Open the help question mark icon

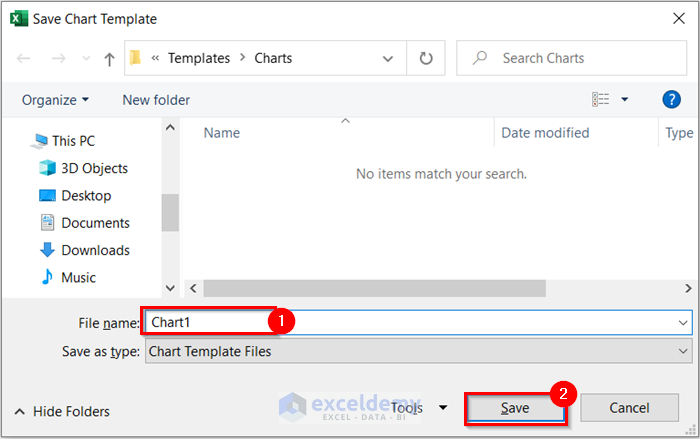pyautogui.click(x=671, y=99)
